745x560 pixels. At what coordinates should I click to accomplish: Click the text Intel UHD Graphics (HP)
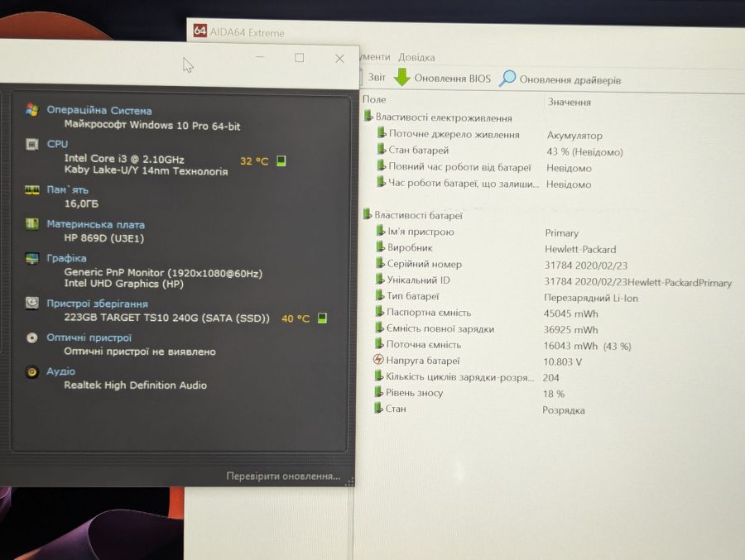point(124,284)
